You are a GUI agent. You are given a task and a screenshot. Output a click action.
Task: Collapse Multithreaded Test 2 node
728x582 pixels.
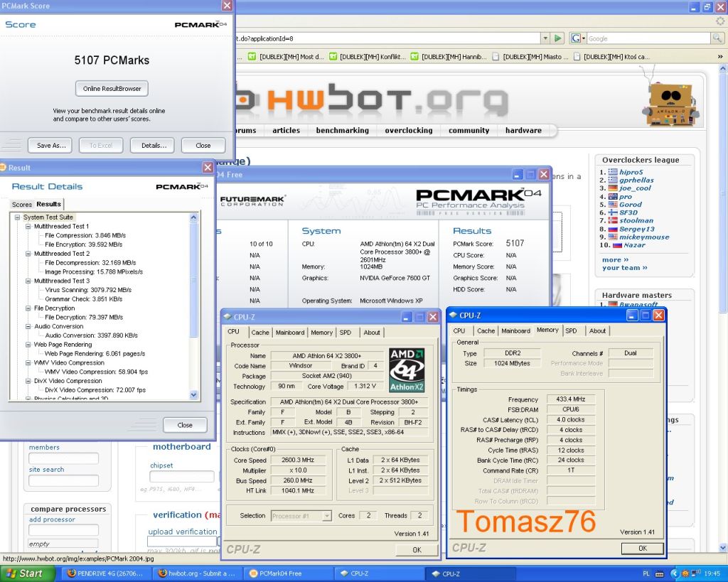[x=28, y=254]
